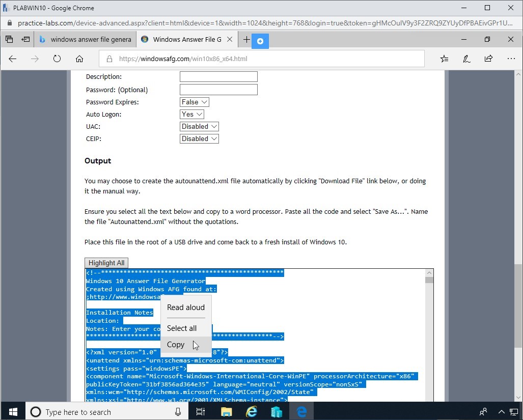Click the blue Practice Labs toolbar button
This screenshot has width=523, height=420.
coord(260,41)
